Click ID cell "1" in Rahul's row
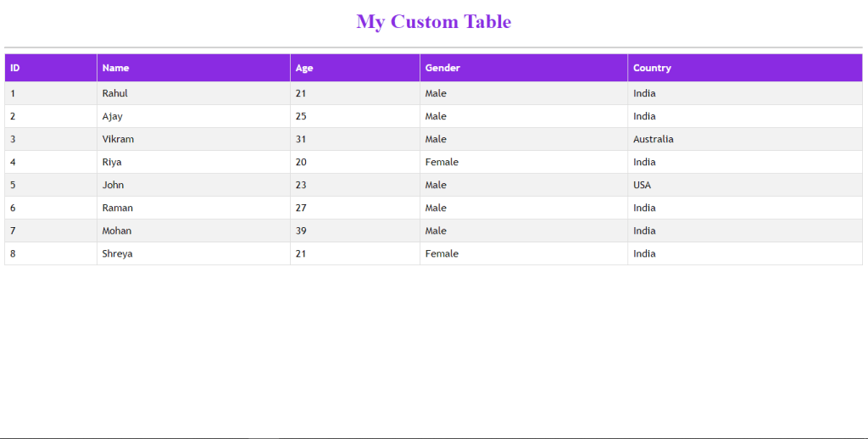The image size is (868, 439). pyautogui.click(x=51, y=93)
